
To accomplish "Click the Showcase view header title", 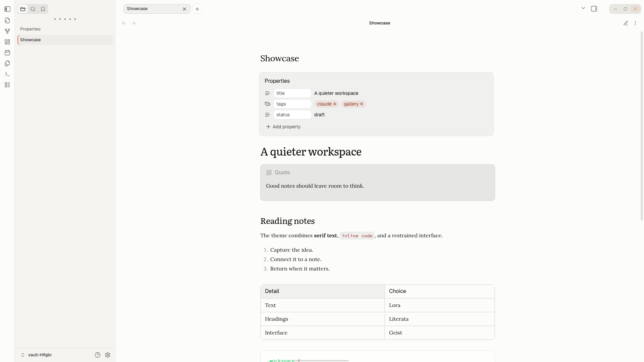I will tap(379, 23).
